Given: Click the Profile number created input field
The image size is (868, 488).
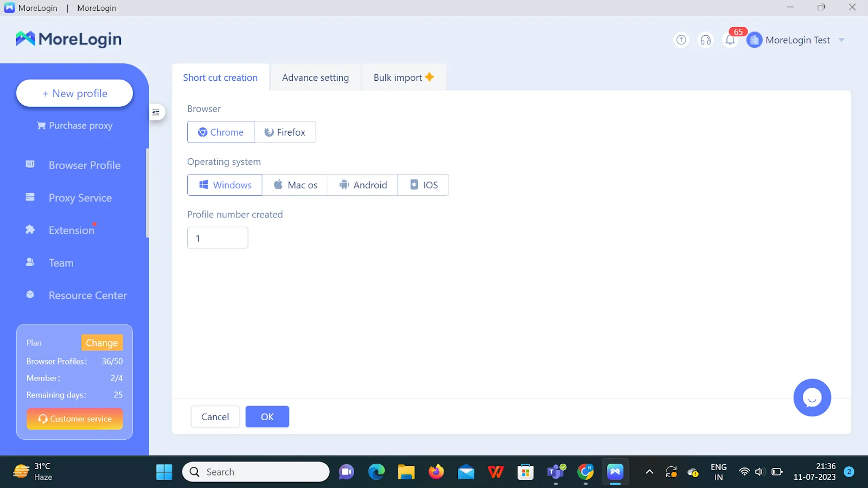Looking at the screenshot, I should (218, 238).
